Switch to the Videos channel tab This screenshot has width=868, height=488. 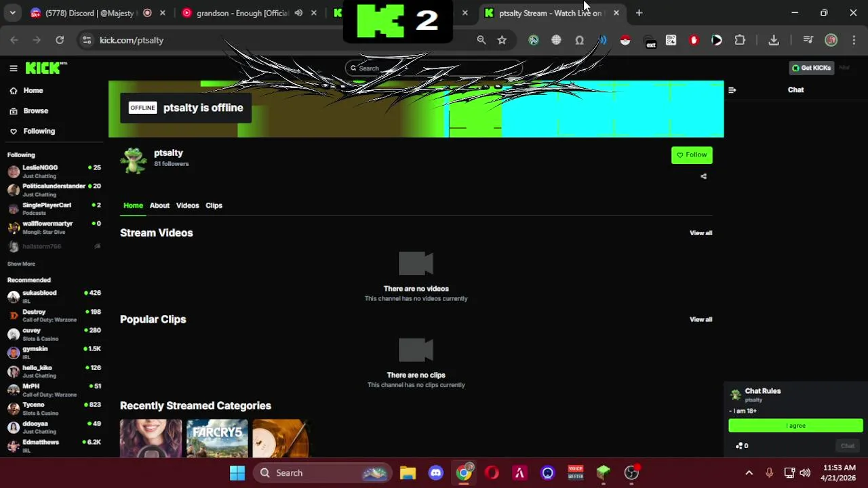187,205
